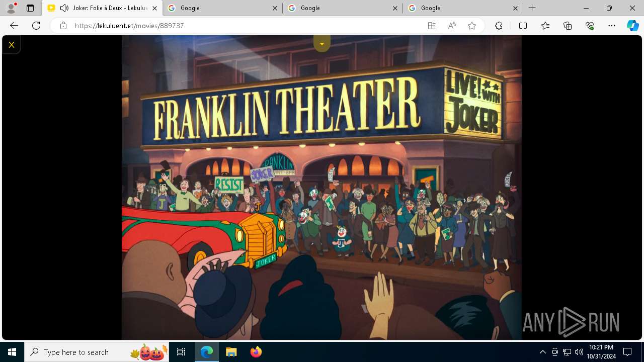
Task: Add this page to favorites star
Action: pos(472,26)
